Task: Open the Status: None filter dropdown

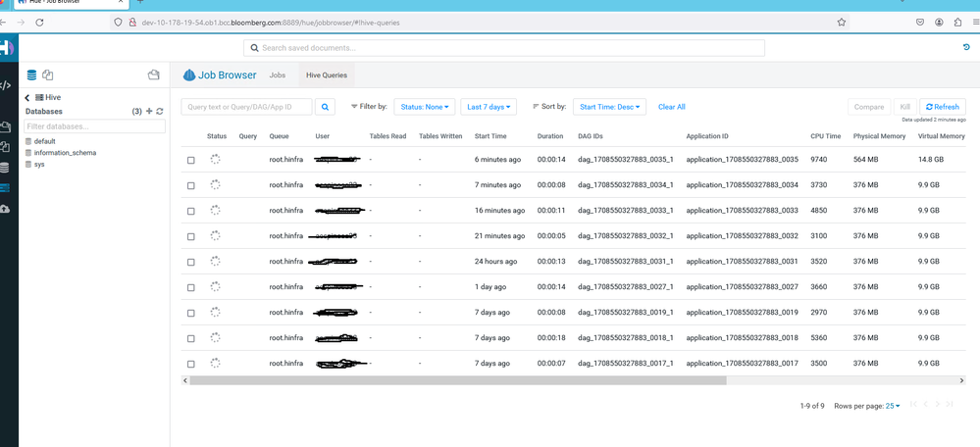Action: [425, 107]
